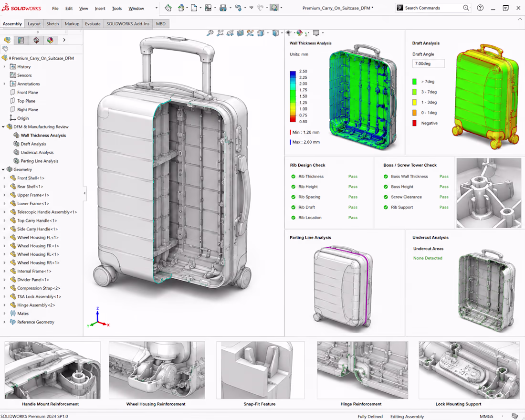Switch to the ConfigurationManager tab icon

36,40
